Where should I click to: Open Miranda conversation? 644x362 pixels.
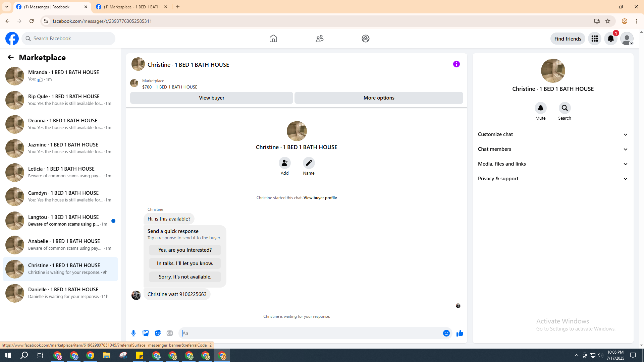click(60, 76)
